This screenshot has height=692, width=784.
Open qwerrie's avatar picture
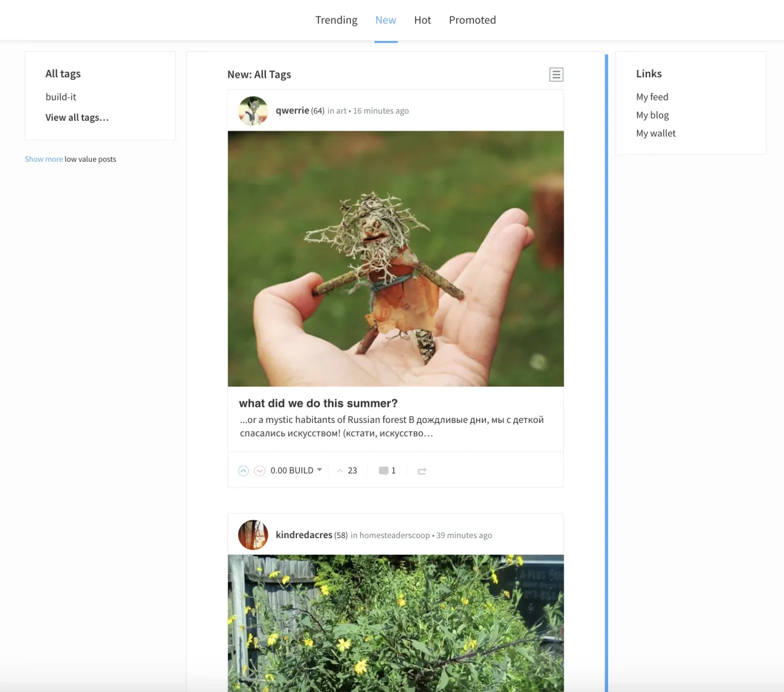tap(253, 111)
